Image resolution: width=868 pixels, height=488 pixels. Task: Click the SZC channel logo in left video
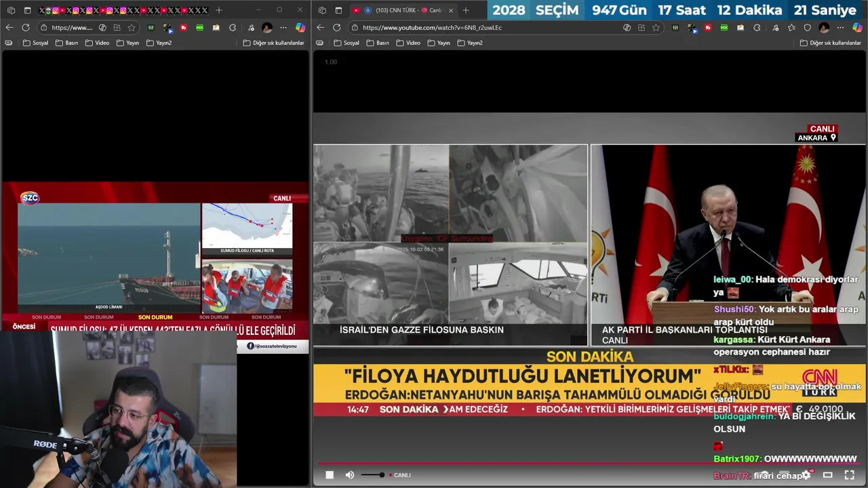pos(30,198)
